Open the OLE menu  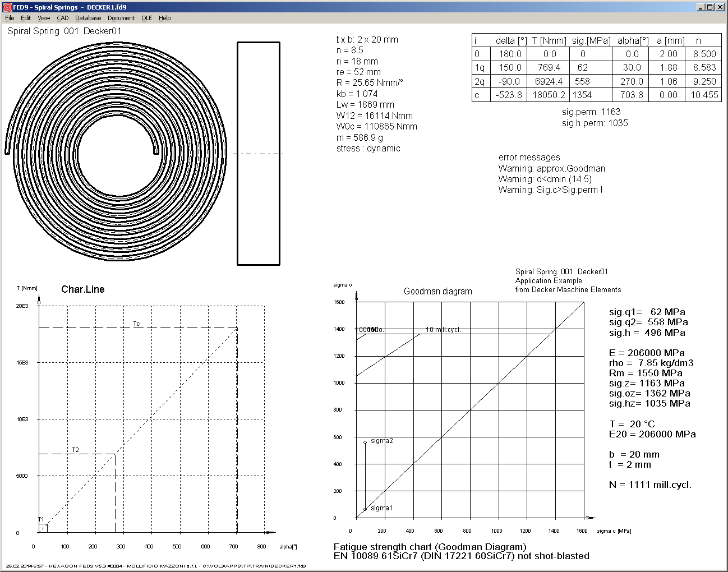point(146,18)
